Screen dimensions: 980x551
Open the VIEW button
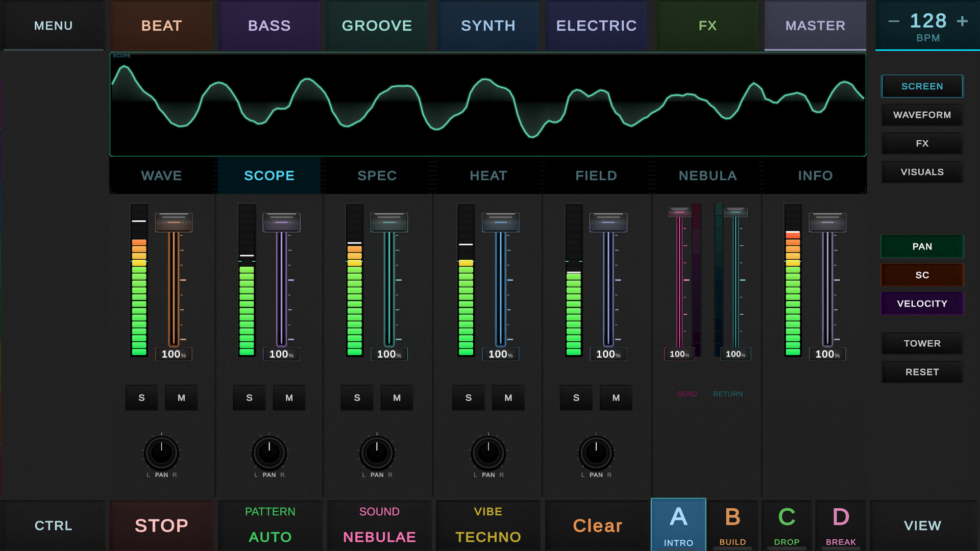pyautogui.click(x=922, y=525)
